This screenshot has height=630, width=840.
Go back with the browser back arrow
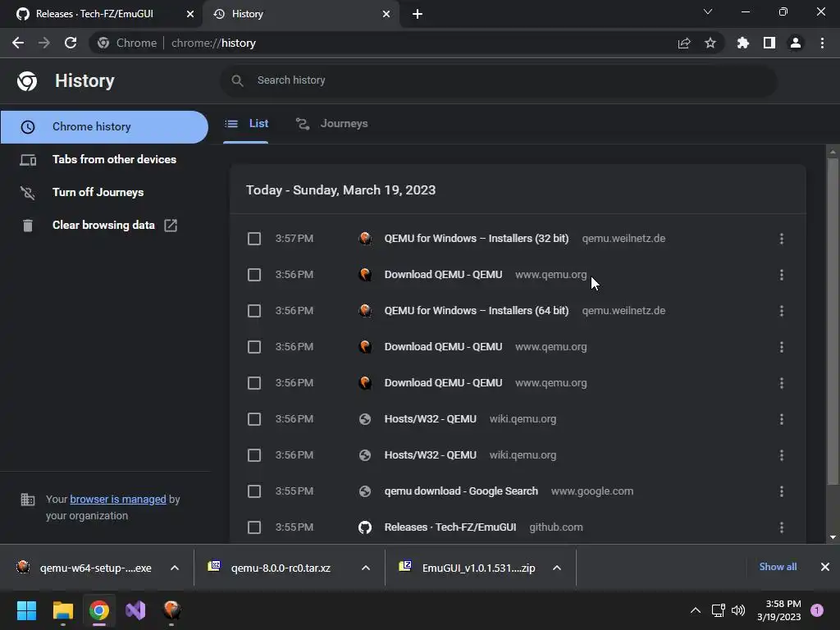(x=18, y=43)
